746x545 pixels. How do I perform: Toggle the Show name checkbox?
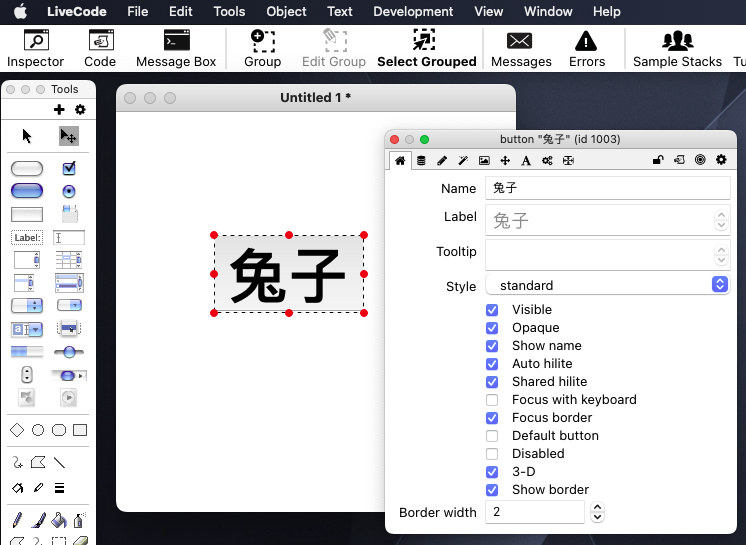[492, 346]
